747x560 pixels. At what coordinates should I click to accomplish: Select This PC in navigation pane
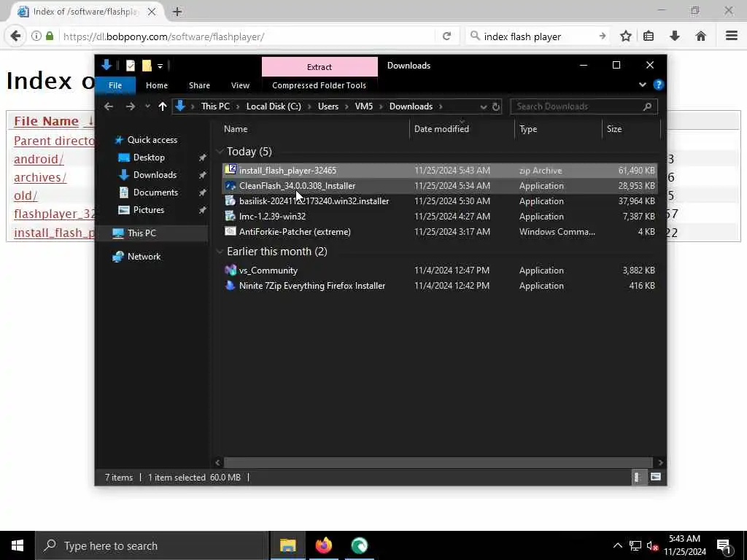142,233
